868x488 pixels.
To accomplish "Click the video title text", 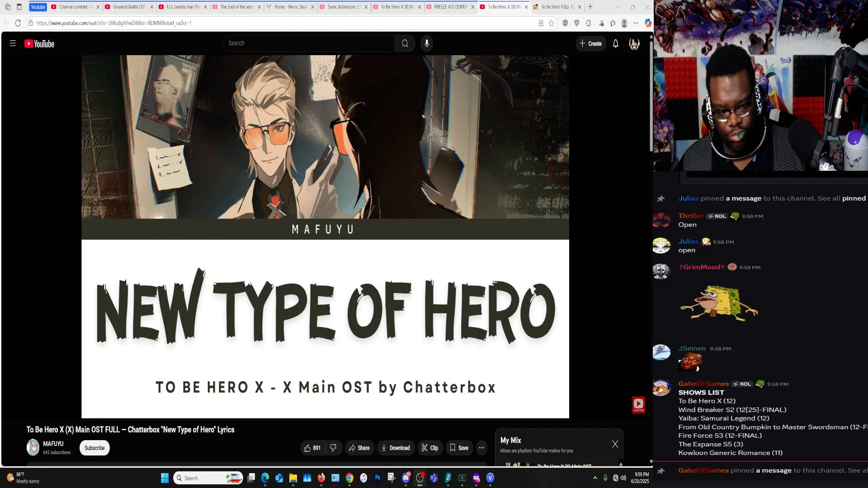I will [x=130, y=430].
